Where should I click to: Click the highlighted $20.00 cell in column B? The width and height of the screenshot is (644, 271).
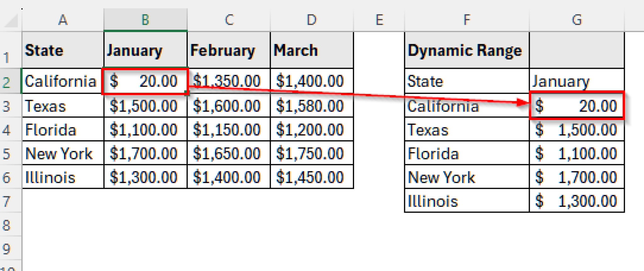[145, 81]
